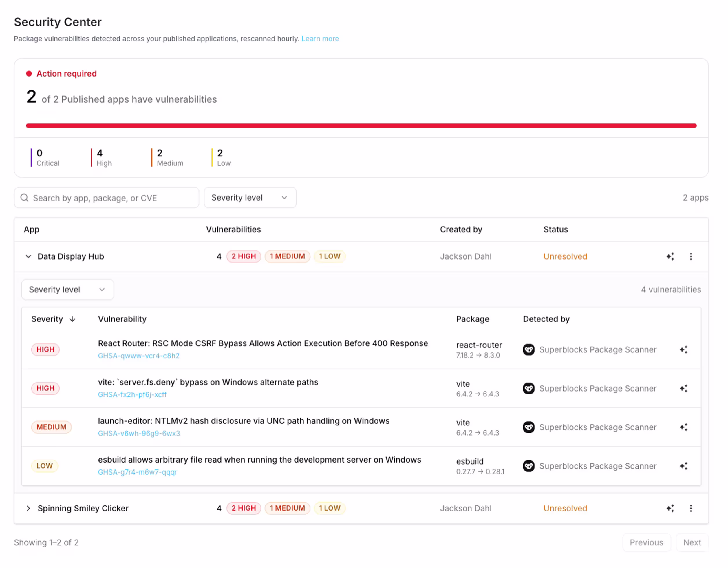The width and height of the screenshot is (728, 568).
Task: Click Superblocks scanner logo on esbuild row
Action: tap(529, 466)
